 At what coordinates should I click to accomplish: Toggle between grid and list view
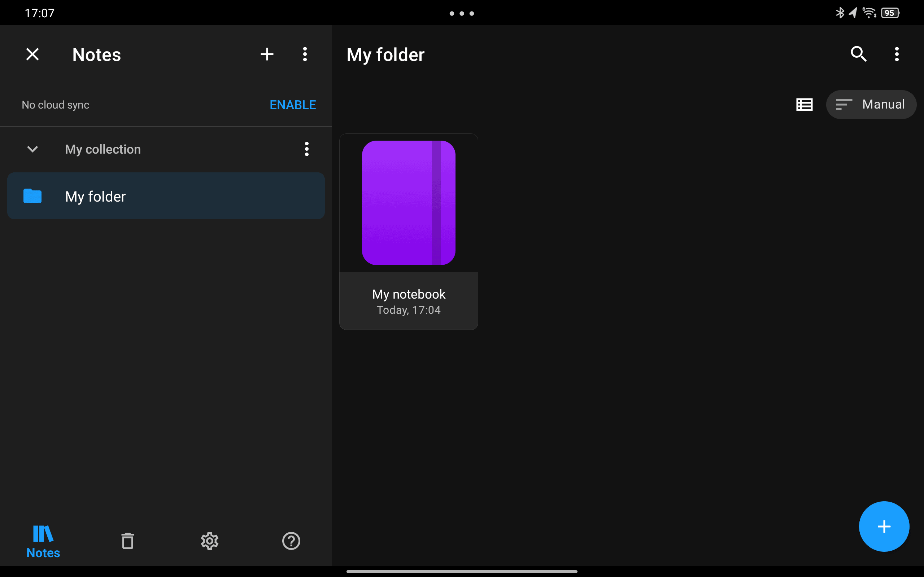[x=803, y=104]
